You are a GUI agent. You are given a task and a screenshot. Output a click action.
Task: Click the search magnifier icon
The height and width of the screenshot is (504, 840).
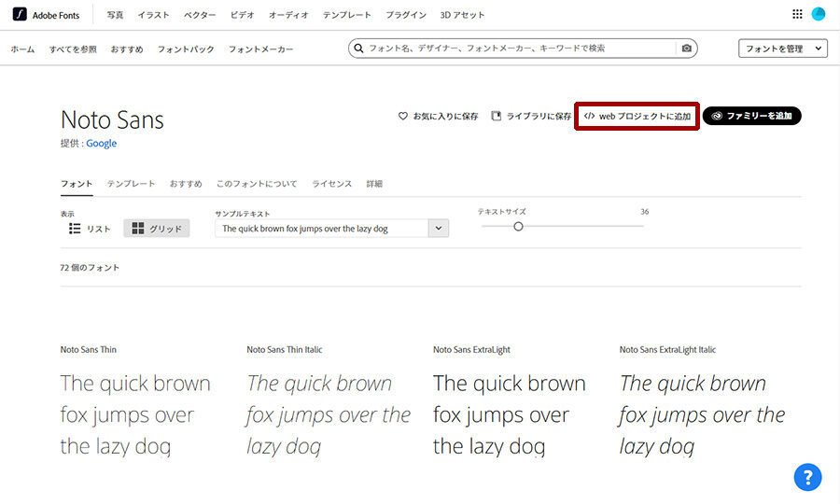click(358, 49)
